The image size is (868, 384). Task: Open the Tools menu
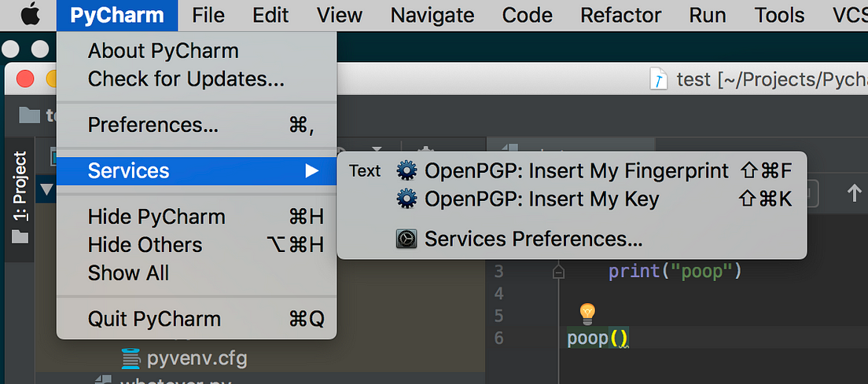779,16
